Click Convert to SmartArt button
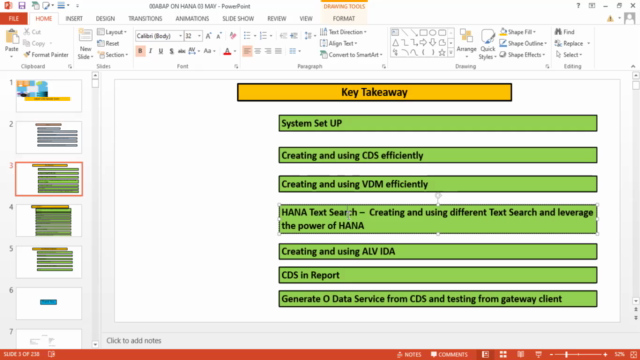The width and height of the screenshot is (640, 360). pos(351,55)
